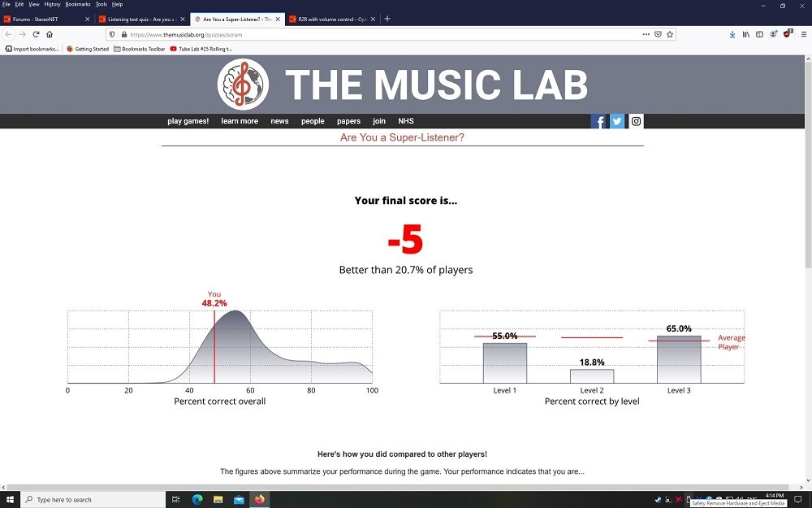Click Safely Remove Hardware in the system tray
812x508 pixels.
(x=688, y=499)
